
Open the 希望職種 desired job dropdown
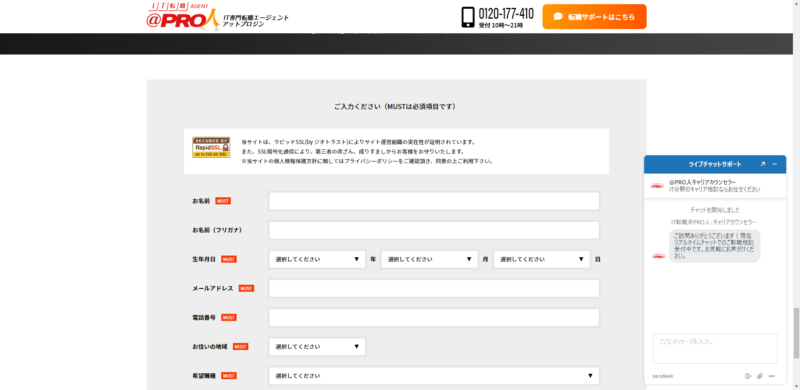(434, 376)
